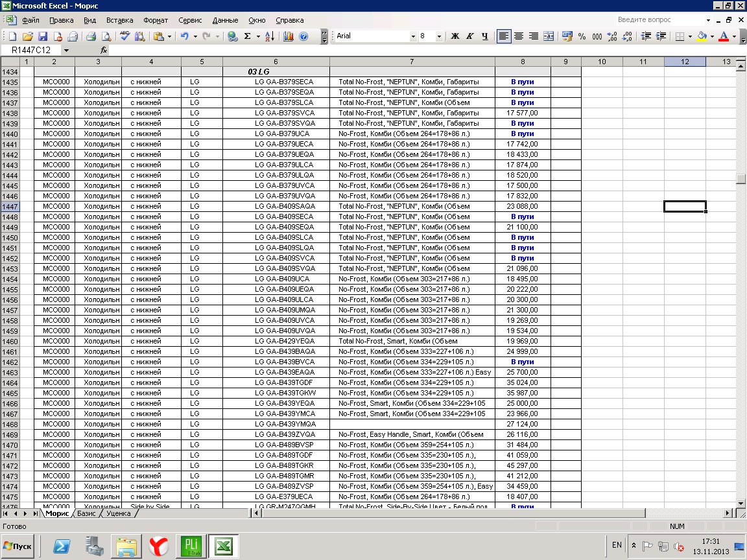Increase decimal places

click(612, 36)
